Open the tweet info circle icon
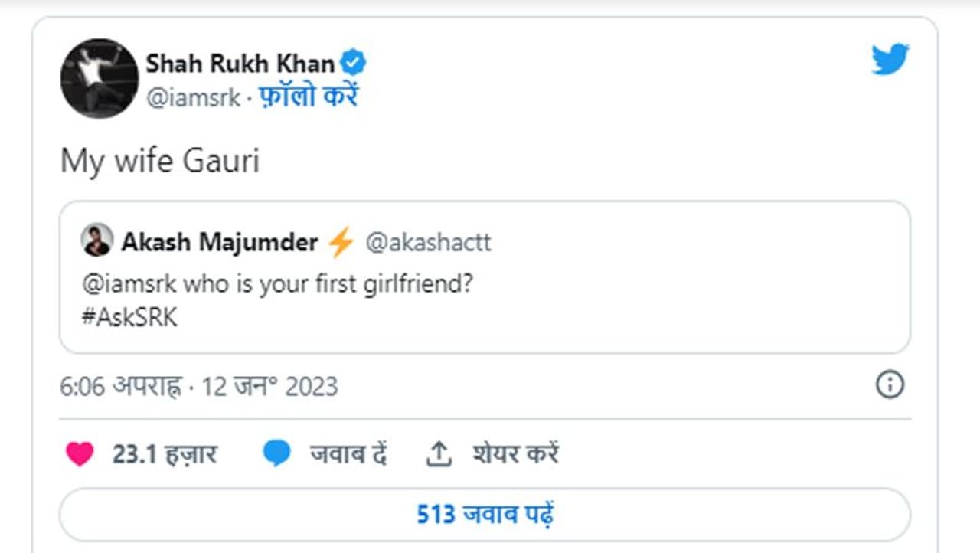980x553 pixels. 890,385
